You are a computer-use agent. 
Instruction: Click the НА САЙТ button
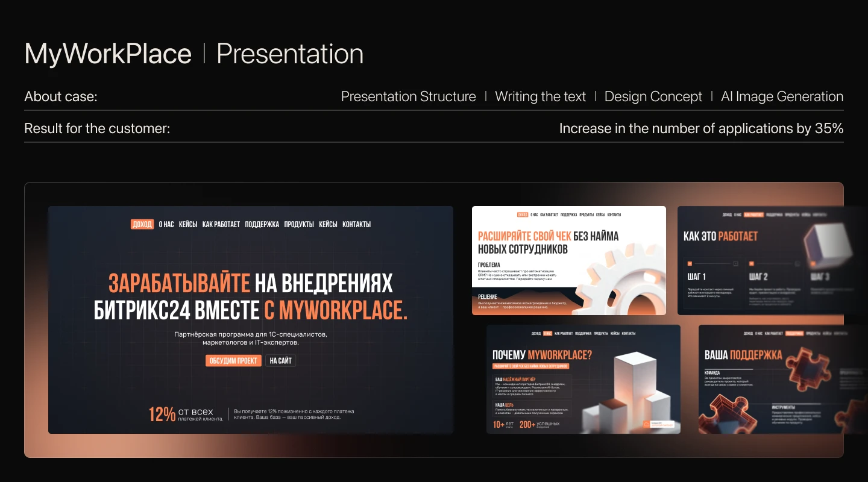(x=280, y=361)
